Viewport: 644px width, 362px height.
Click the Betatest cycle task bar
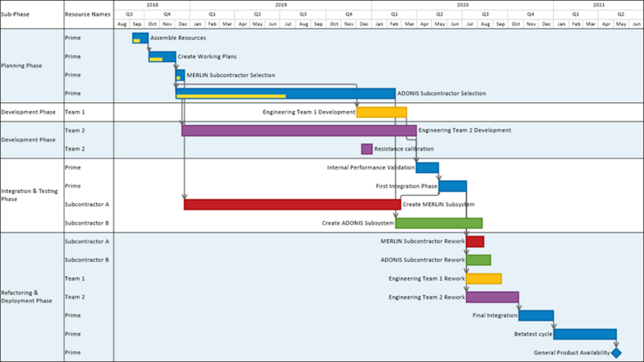click(x=585, y=334)
